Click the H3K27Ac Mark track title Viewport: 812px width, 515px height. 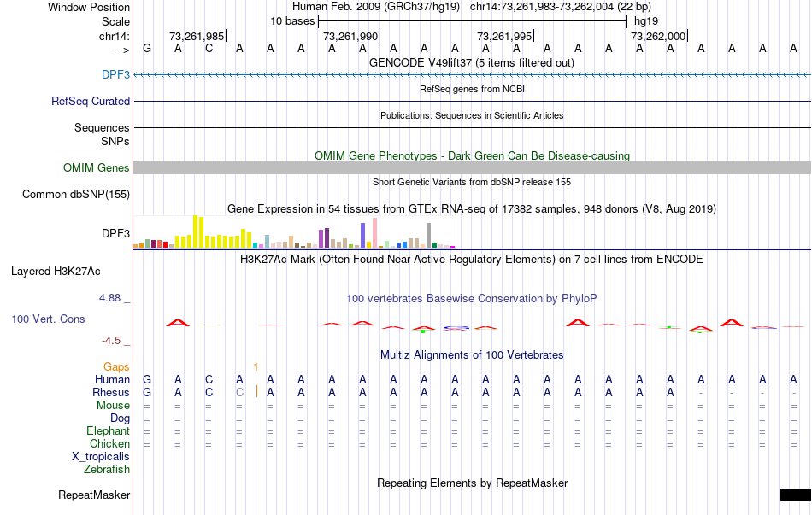coord(472,259)
